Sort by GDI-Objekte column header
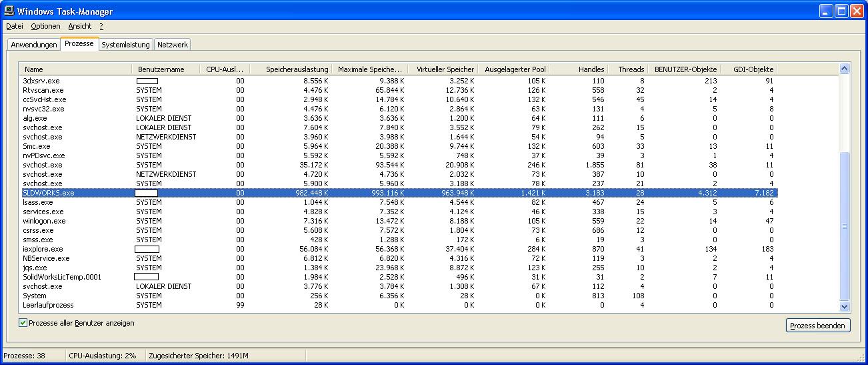The width and height of the screenshot is (868, 365). coord(749,69)
